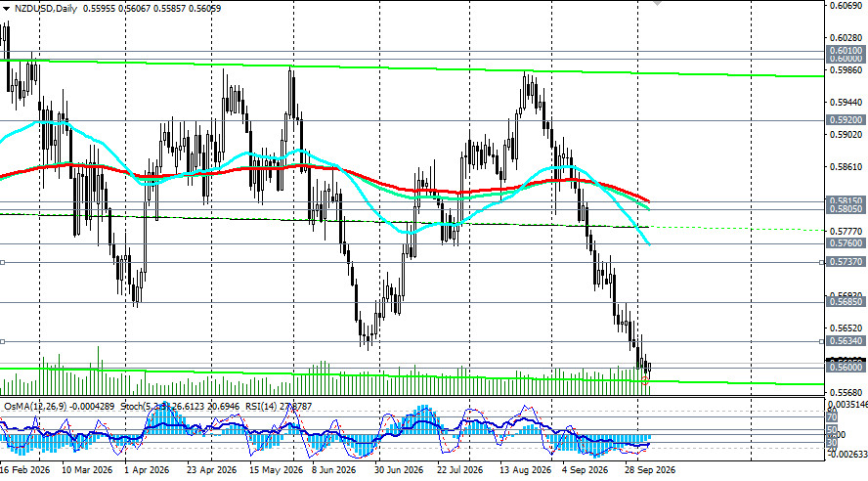Grab the right handle of 0.57370 line
Image resolution: width=868 pixels, height=481 pixels.
(x=821, y=262)
